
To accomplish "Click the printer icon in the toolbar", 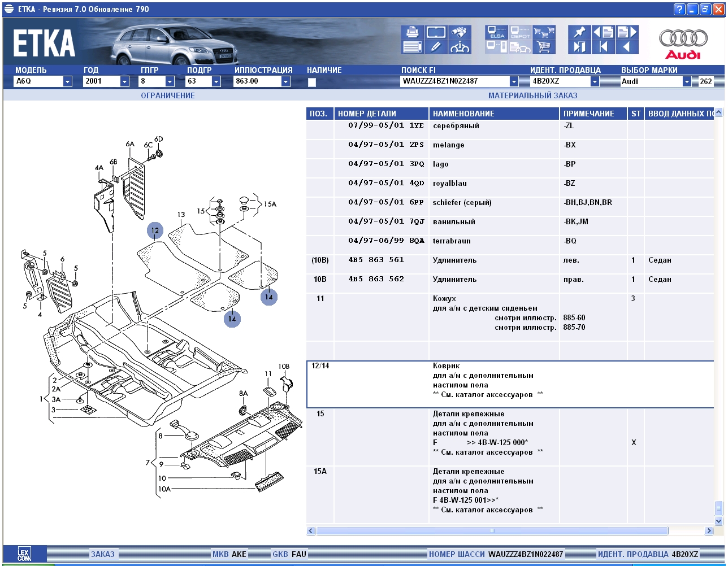I will tap(412, 32).
